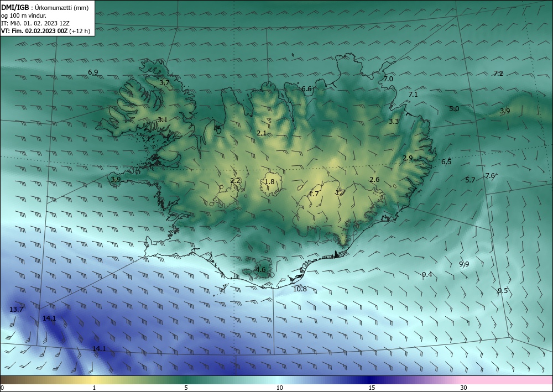Click the 'IT: Mið. 01. 02. 2023 12Z' line
Viewport: 553px width, 392px height.
click(x=35, y=23)
